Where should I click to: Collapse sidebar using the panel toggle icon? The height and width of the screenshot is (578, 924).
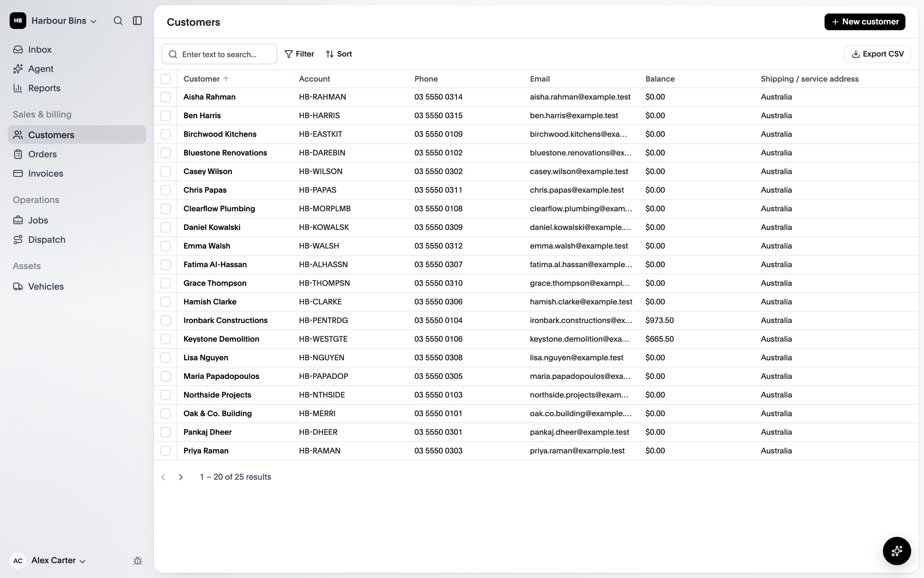click(137, 21)
